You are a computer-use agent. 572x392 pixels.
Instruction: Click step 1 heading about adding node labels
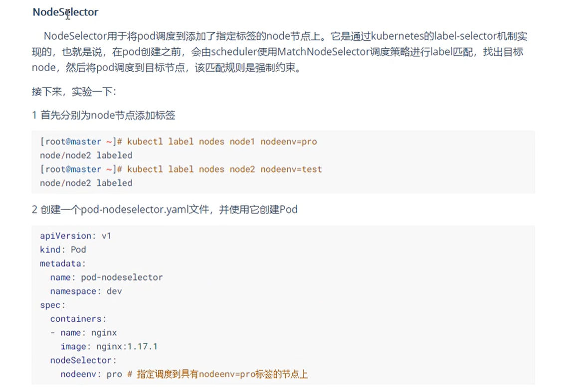(x=104, y=116)
